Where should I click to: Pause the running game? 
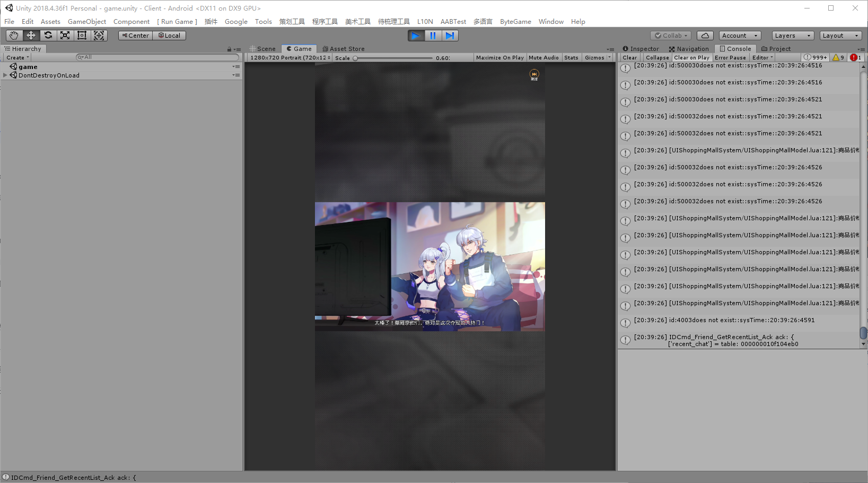click(433, 36)
